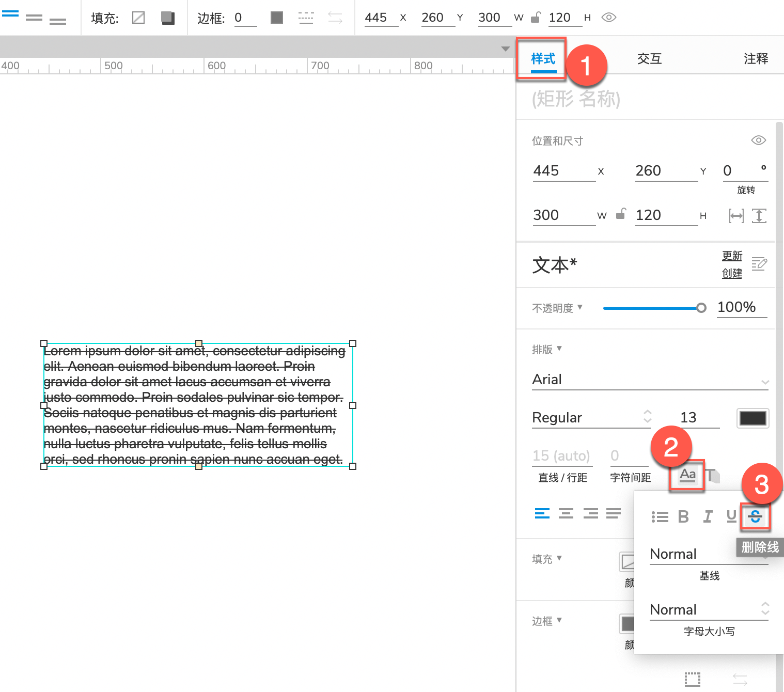Viewport: 784px width, 692px height.
Task: Switch to the 交互 tab
Action: [649, 58]
